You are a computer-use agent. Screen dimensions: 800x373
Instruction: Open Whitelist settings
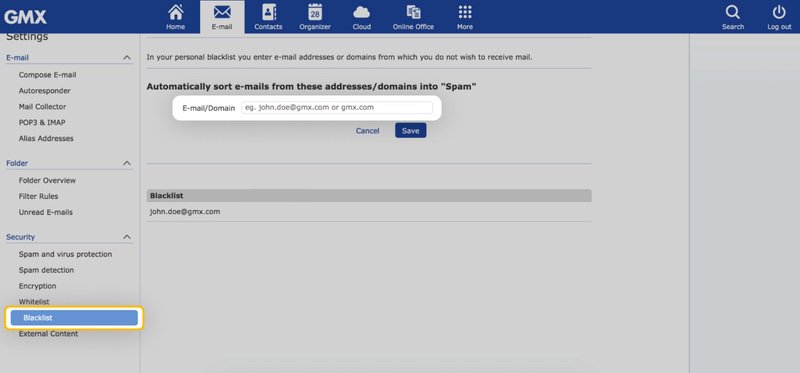34,302
